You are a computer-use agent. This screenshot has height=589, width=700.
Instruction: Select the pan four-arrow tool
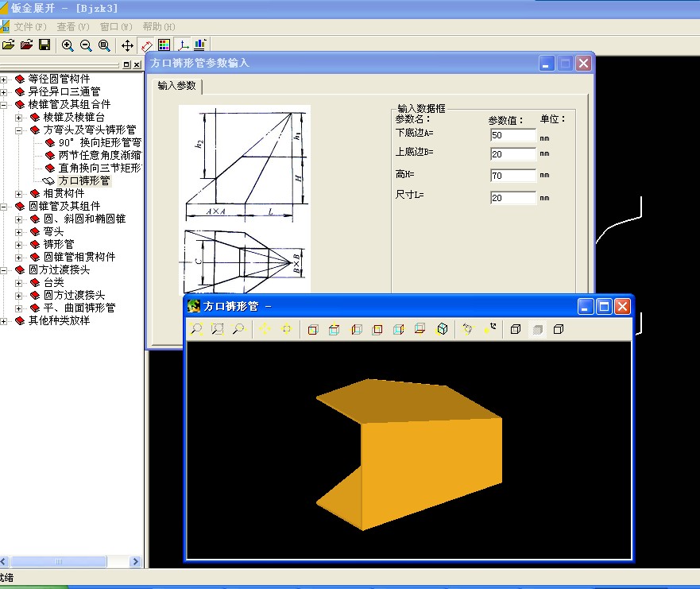pos(127,45)
